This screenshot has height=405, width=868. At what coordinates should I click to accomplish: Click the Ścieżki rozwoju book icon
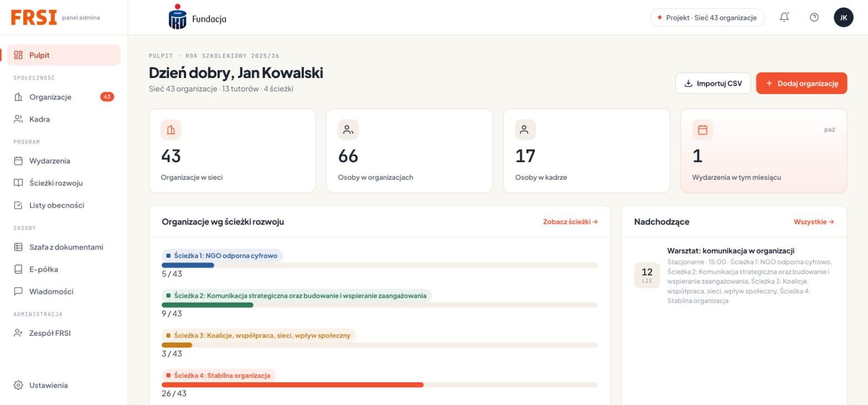18,183
